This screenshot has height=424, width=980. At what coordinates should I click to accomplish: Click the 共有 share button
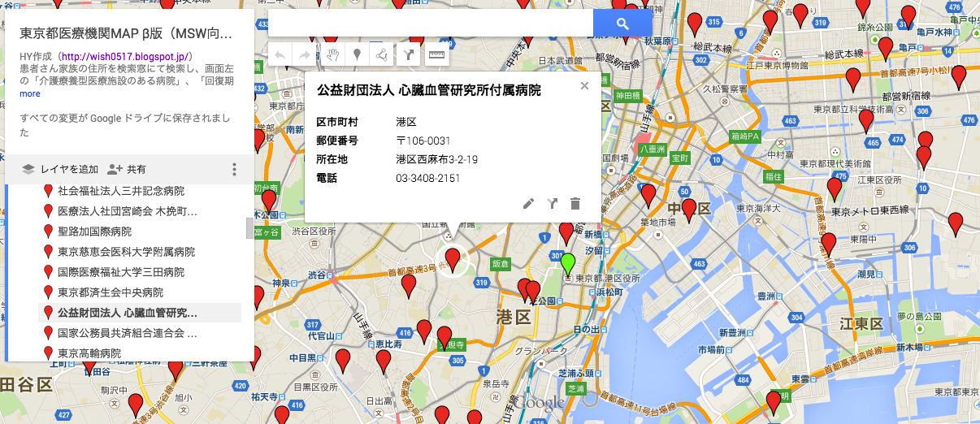click(127, 169)
